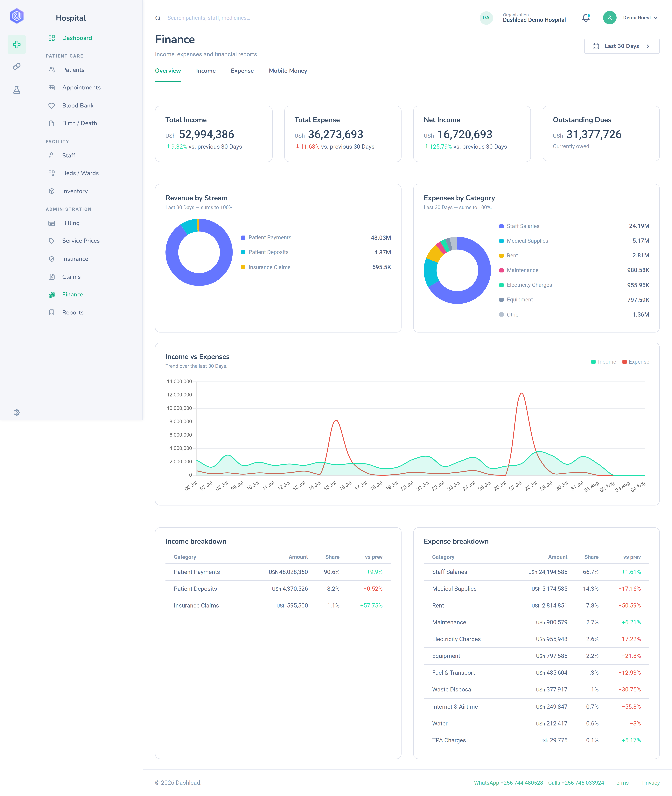Click WhatsApp +256 744 480528 link
Image resolution: width=672 pixels, height=796 pixels.
coord(509,783)
